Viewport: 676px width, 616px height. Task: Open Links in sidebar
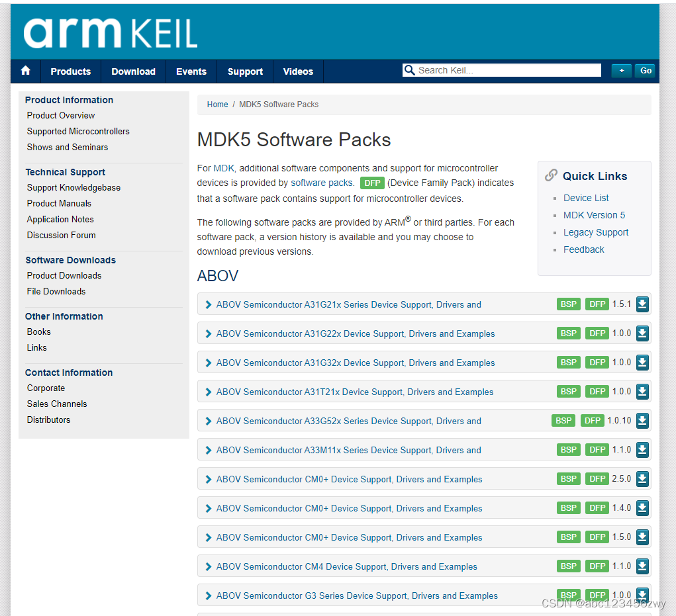tap(36, 347)
